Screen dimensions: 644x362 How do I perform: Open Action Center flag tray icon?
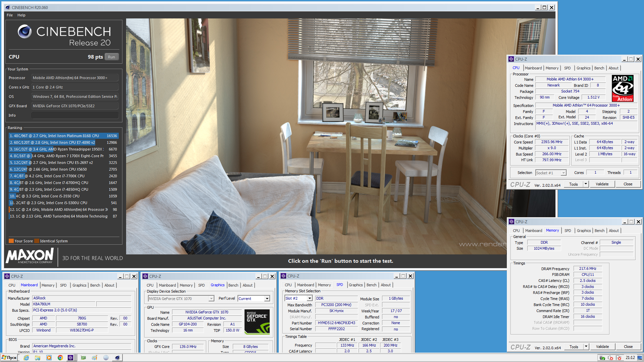(x=619, y=358)
